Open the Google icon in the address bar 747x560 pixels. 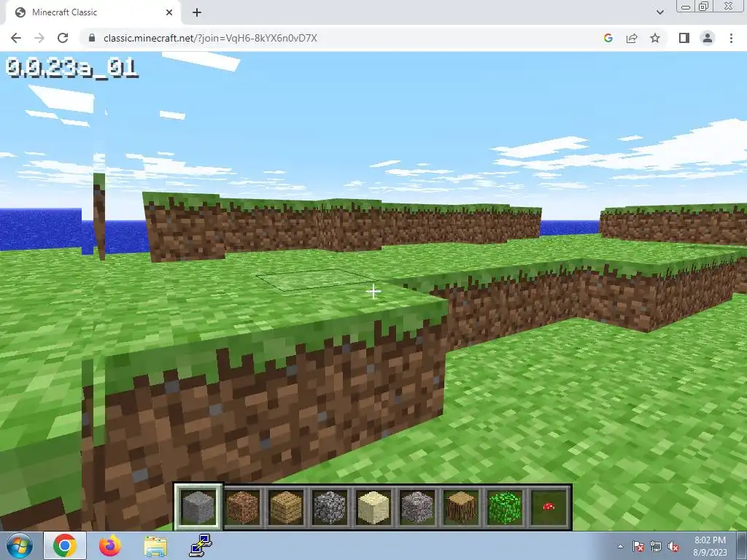[608, 38]
